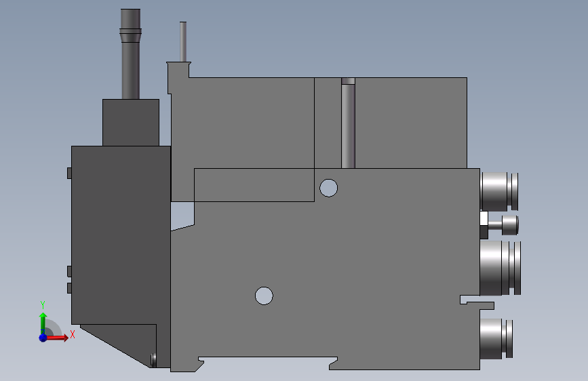Select the bottom silver fitting on the right side

[496, 338]
